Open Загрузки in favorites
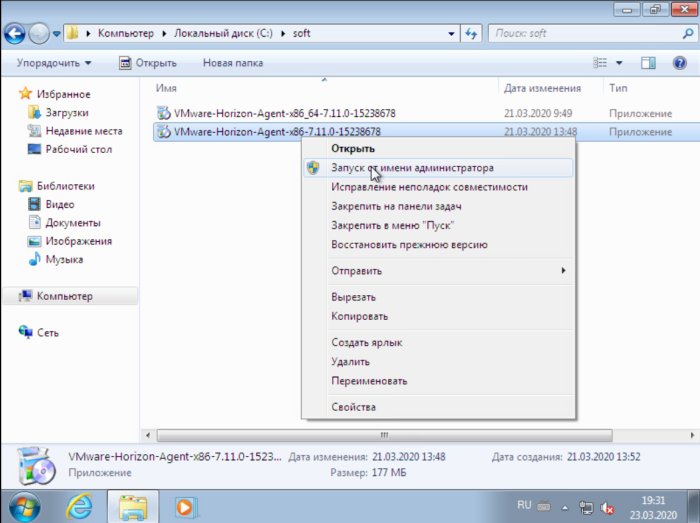The image size is (700, 523). point(58,112)
